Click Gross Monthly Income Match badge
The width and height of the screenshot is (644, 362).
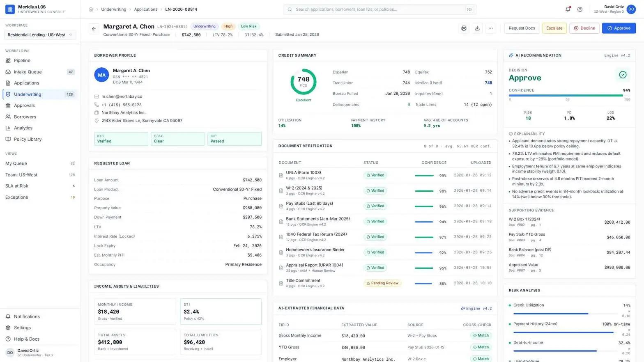[481, 335]
